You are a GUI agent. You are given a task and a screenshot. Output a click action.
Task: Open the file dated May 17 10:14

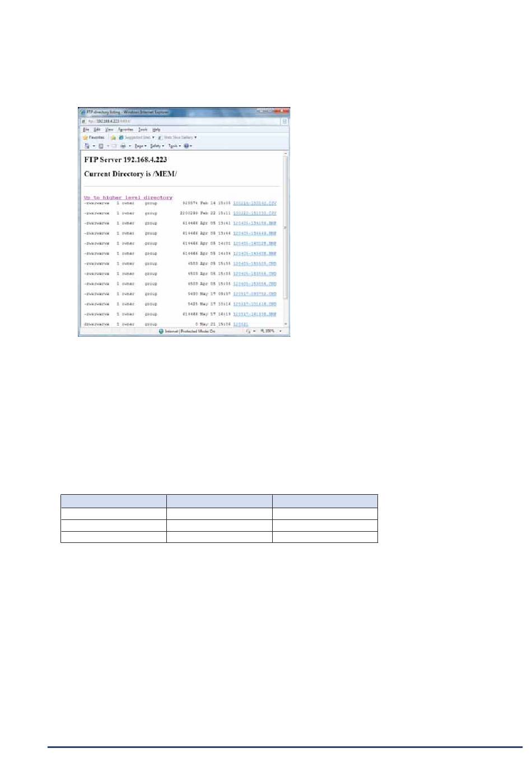pos(255,304)
